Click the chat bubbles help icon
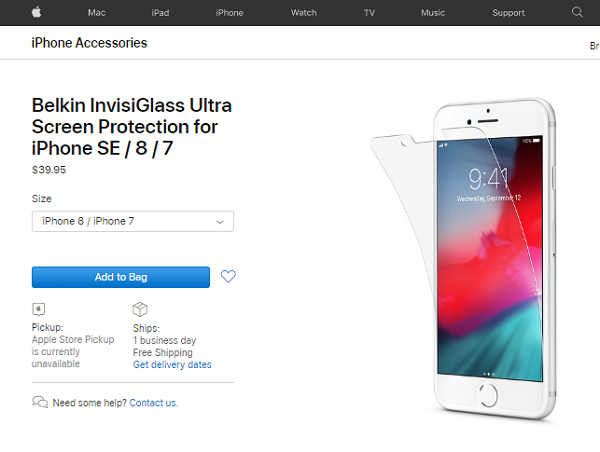Viewport: 600px width, 452px height. pyautogui.click(x=40, y=402)
